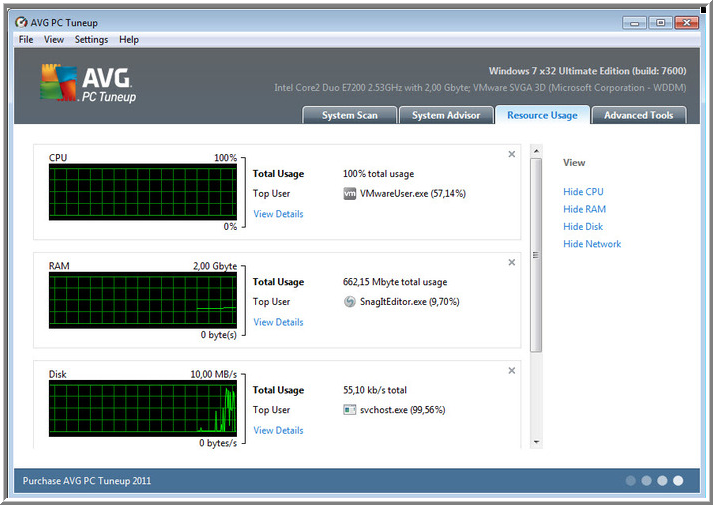Click View Details for RAM
This screenshot has height=505, width=713.
(x=278, y=322)
